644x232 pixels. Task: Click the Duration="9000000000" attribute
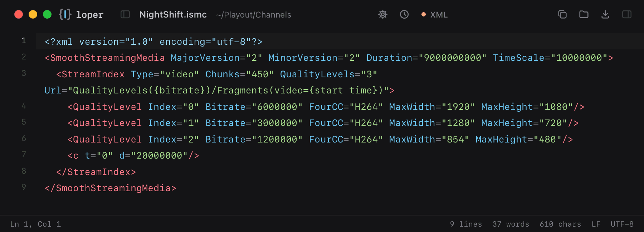426,58
